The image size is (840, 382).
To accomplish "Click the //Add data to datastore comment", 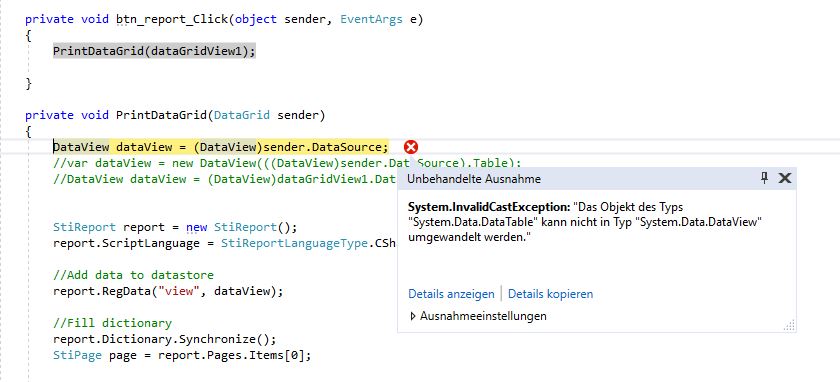I will 133,275.
